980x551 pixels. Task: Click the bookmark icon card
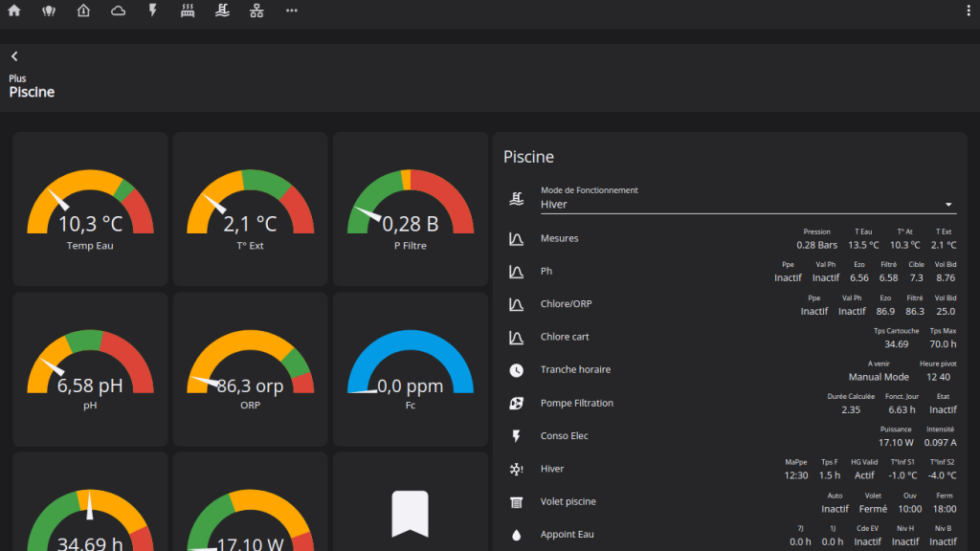[x=410, y=501]
